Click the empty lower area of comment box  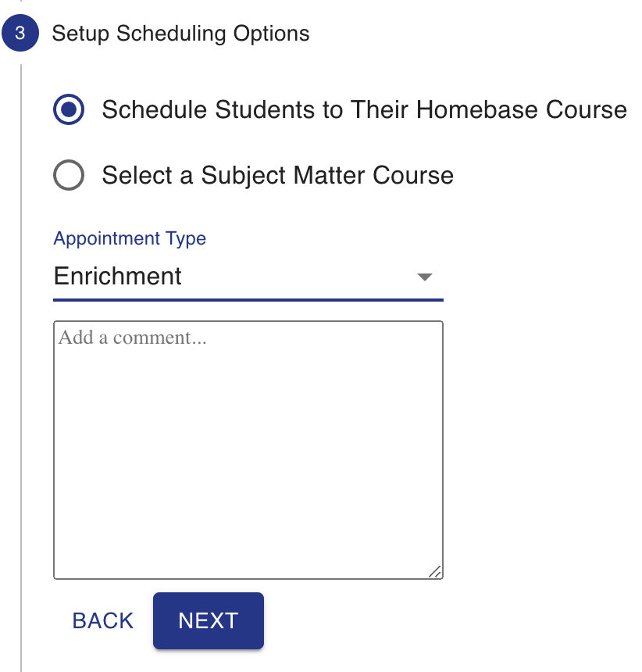(x=248, y=493)
